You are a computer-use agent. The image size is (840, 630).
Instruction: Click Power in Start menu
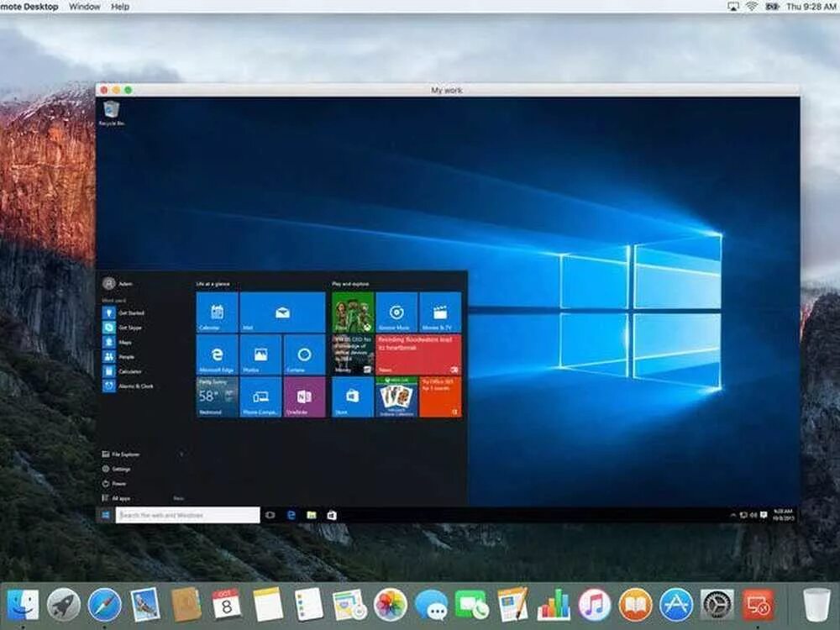[x=114, y=483]
